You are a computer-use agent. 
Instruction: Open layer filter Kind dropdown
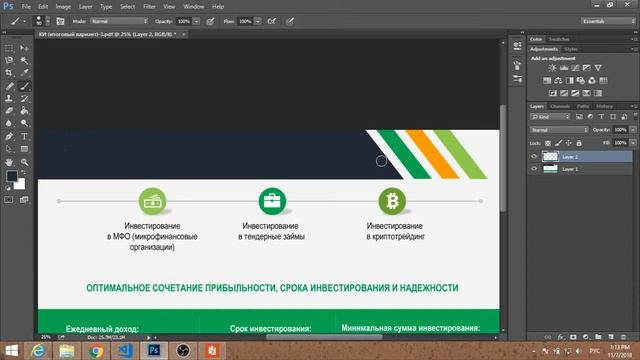point(550,117)
